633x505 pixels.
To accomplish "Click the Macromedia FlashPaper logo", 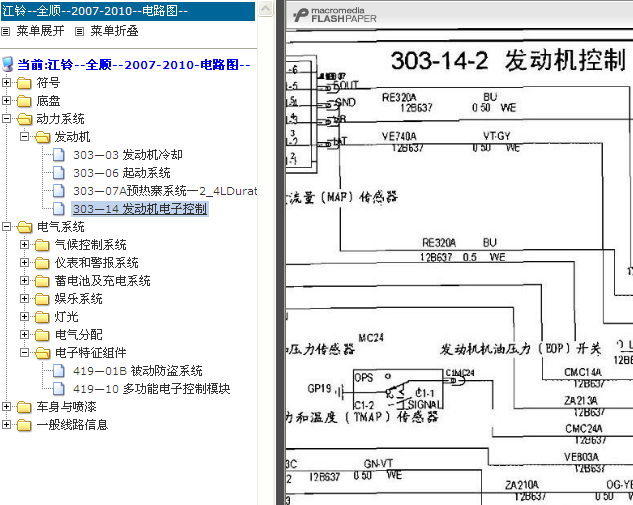I will (335, 15).
